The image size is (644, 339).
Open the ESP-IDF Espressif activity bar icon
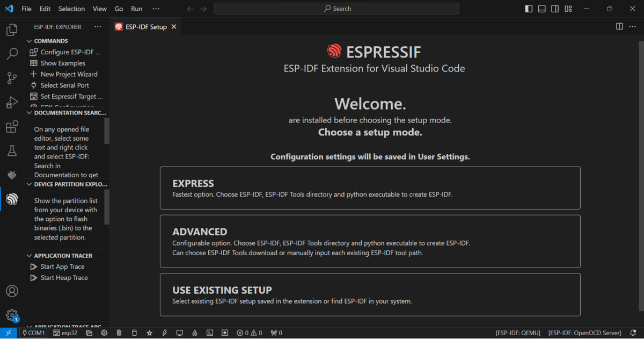coord(12,199)
